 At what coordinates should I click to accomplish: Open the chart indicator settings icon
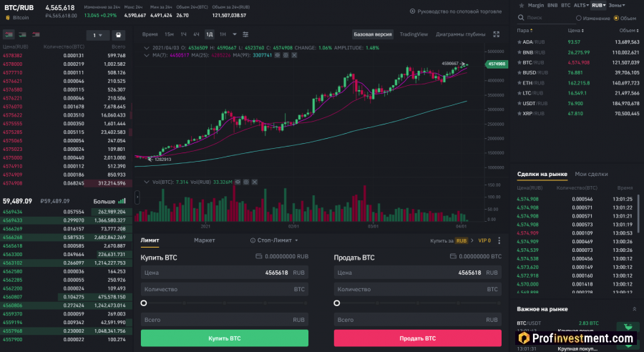click(x=245, y=34)
